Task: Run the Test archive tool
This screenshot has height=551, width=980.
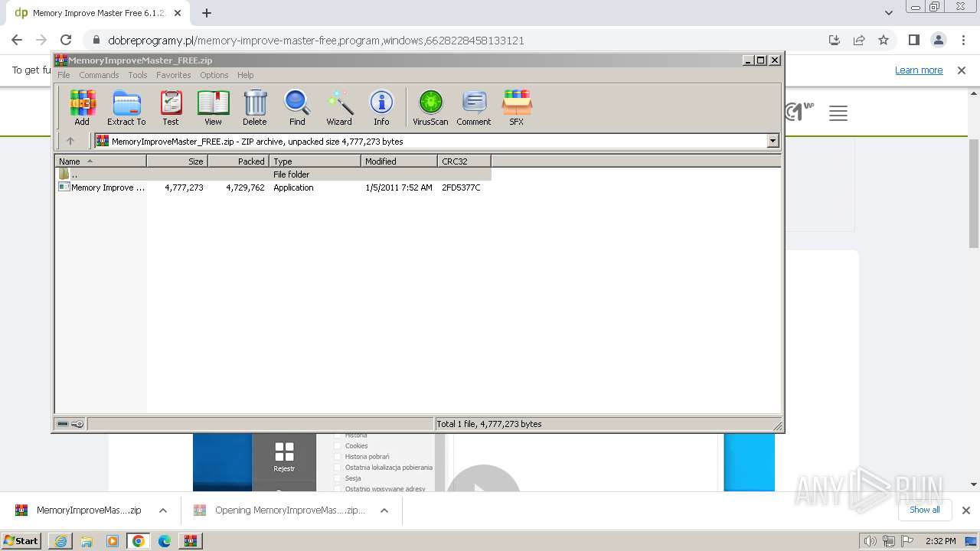Action: click(x=171, y=107)
